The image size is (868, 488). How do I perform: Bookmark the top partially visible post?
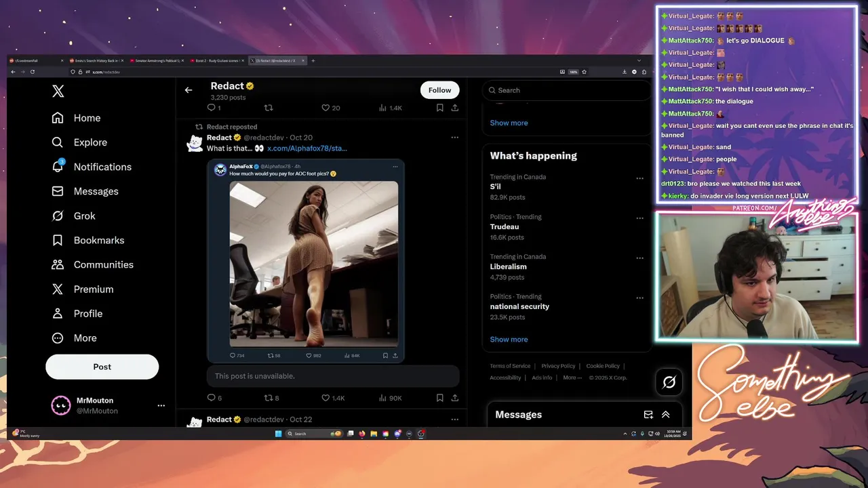440,108
